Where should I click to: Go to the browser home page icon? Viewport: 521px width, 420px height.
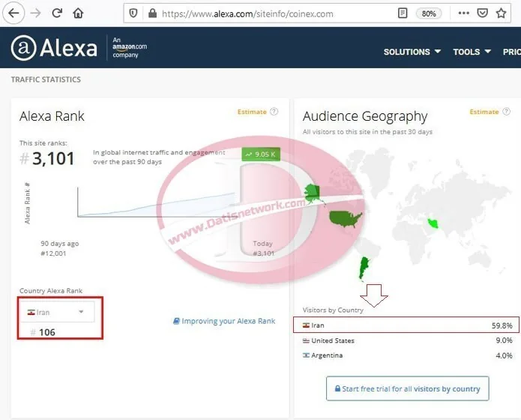(x=78, y=13)
